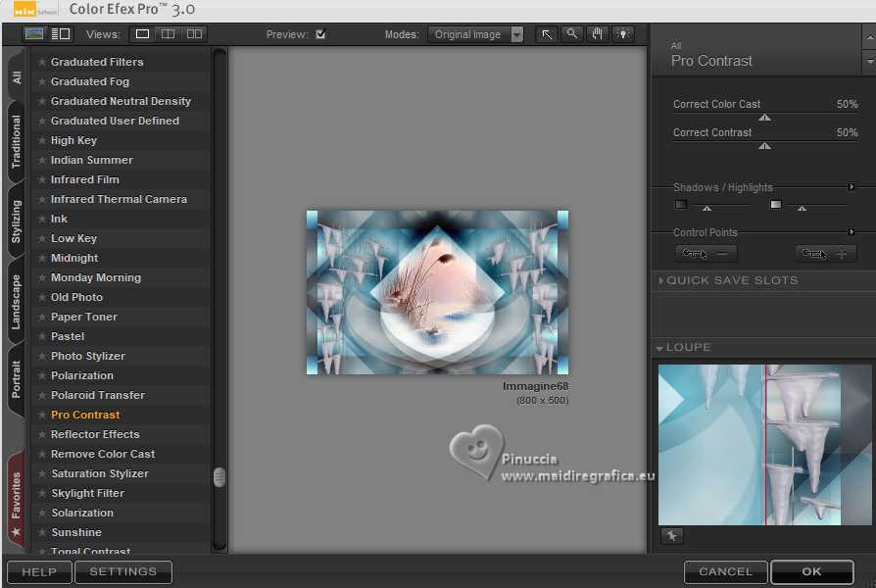Select the Reflector Effects filter

(95, 434)
